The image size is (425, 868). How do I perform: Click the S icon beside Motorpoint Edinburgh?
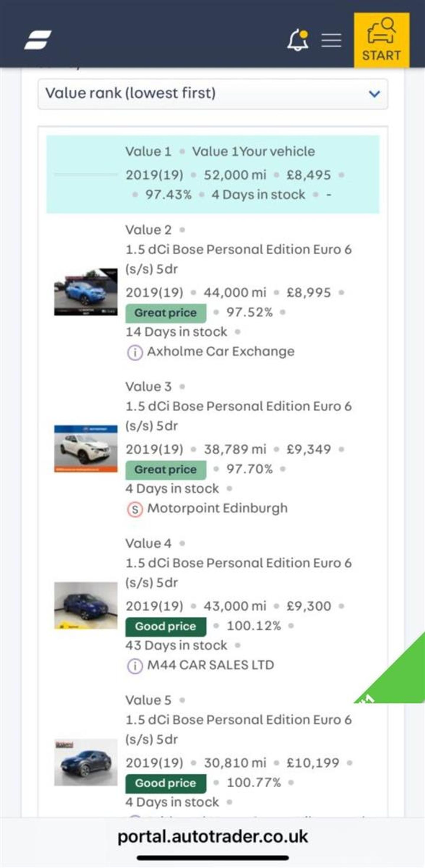pos(135,509)
